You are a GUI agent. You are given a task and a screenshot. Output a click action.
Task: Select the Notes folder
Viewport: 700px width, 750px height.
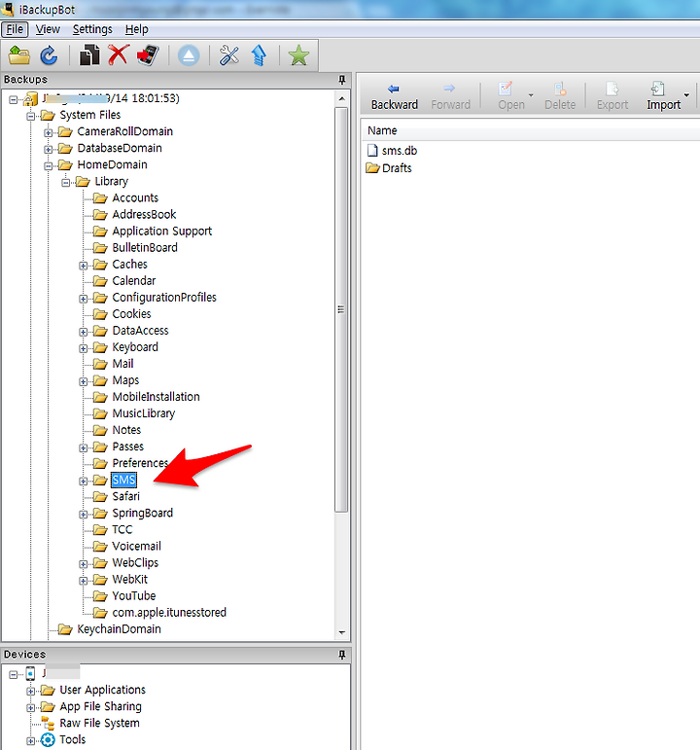coord(126,430)
